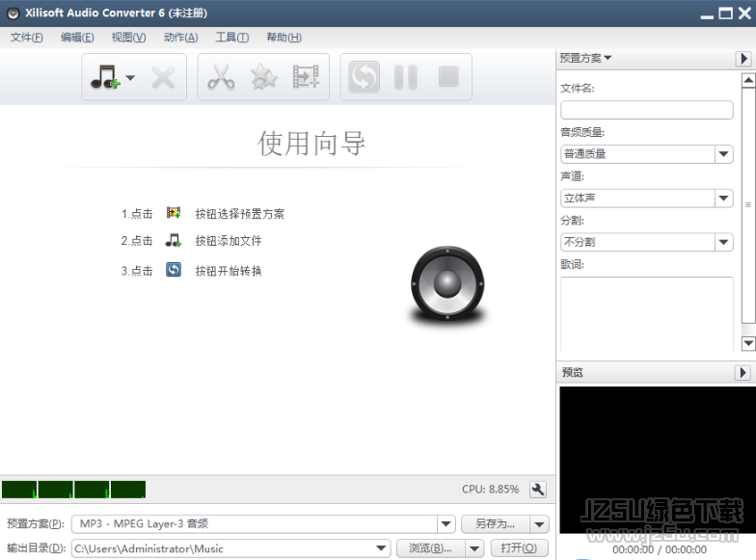The image size is (756, 560).
Task: Click the add file icon in wizard step 2
Action: pos(174,240)
